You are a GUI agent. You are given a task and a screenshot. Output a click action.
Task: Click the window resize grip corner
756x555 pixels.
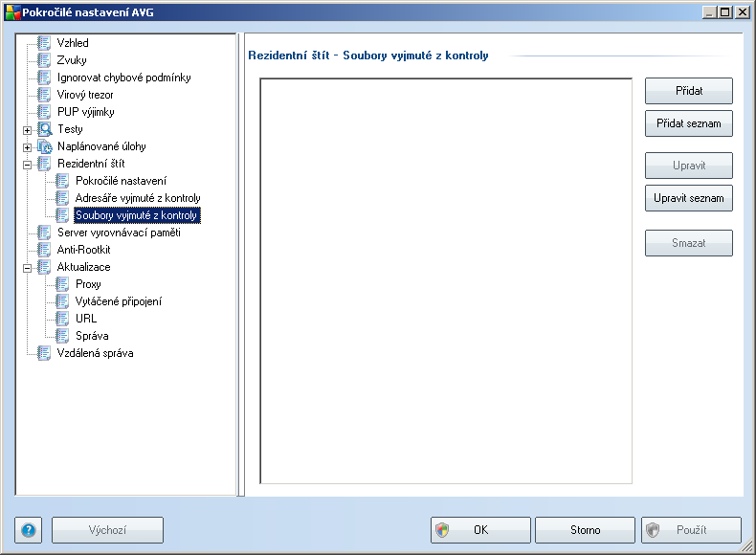tap(746, 546)
